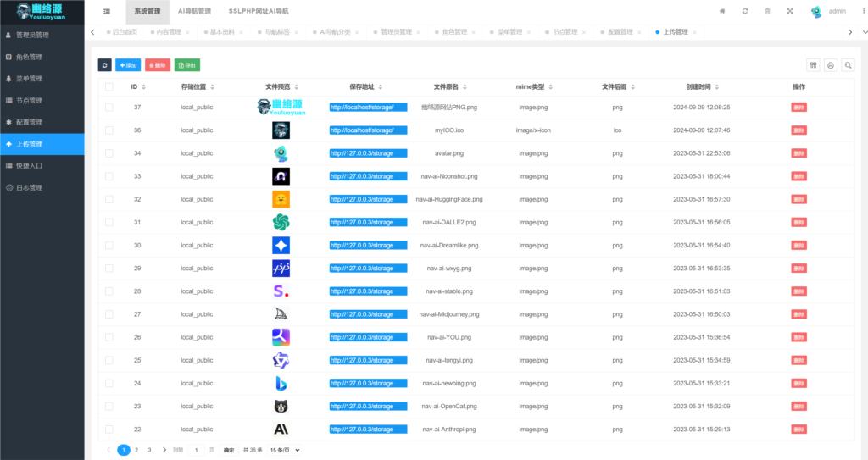Click the blue 添加 button
868x460 pixels.
[x=128, y=65]
